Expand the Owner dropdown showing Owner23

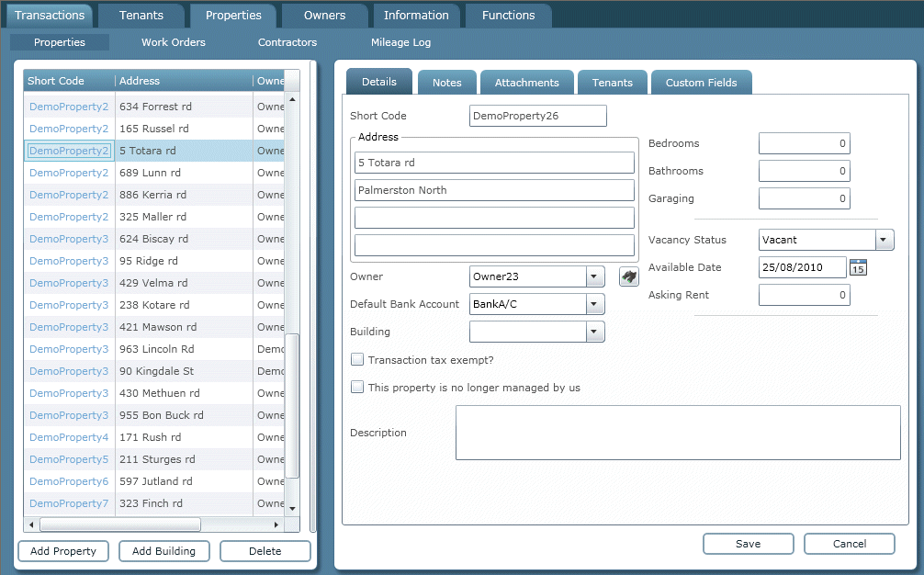tap(594, 276)
